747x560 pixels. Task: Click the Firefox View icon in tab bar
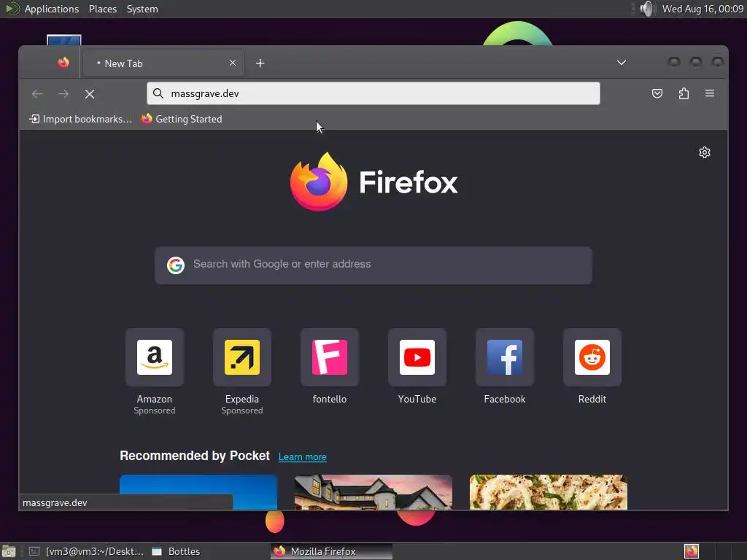point(63,63)
